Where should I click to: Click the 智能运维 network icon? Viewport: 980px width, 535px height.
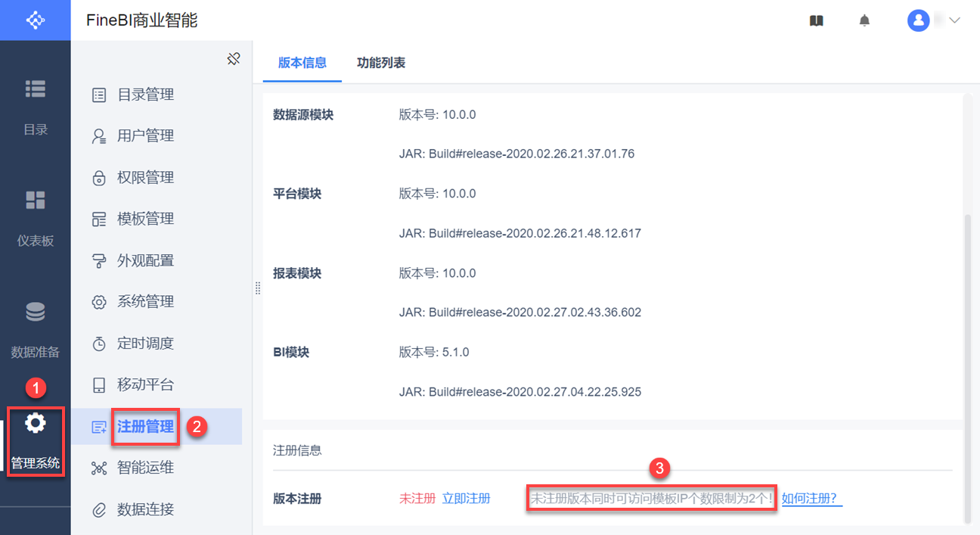[99, 468]
